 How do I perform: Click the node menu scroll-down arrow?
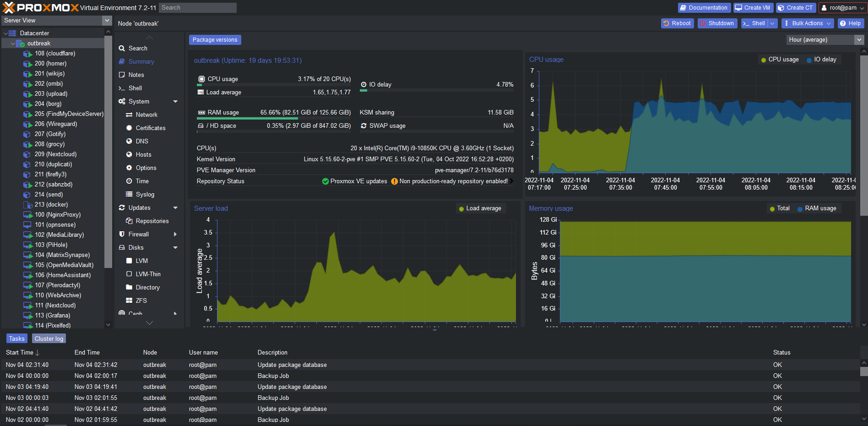coord(149,323)
